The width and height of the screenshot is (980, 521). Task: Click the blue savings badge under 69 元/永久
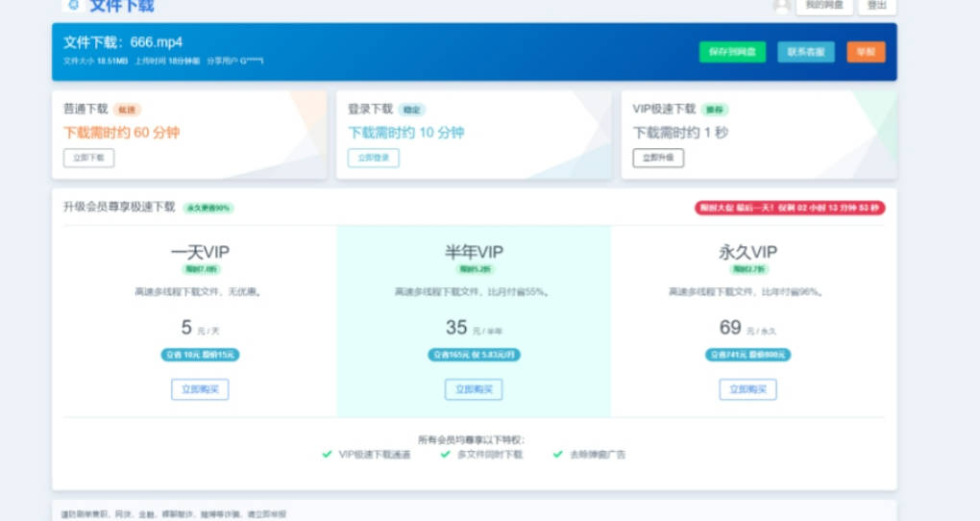(x=747, y=355)
